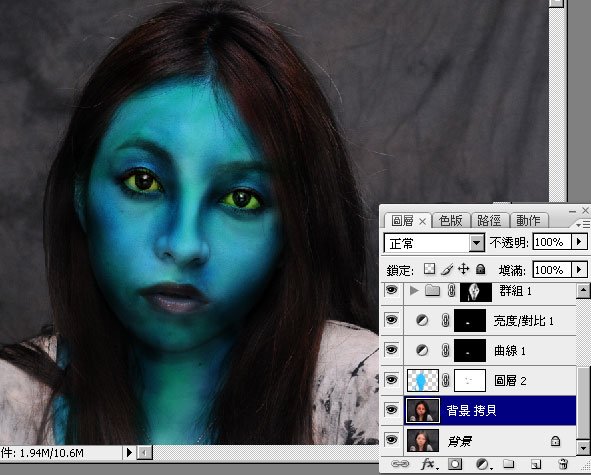Screen dimensions: 591x475
Task: Select the group named 群組 1
Action: pos(490,293)
